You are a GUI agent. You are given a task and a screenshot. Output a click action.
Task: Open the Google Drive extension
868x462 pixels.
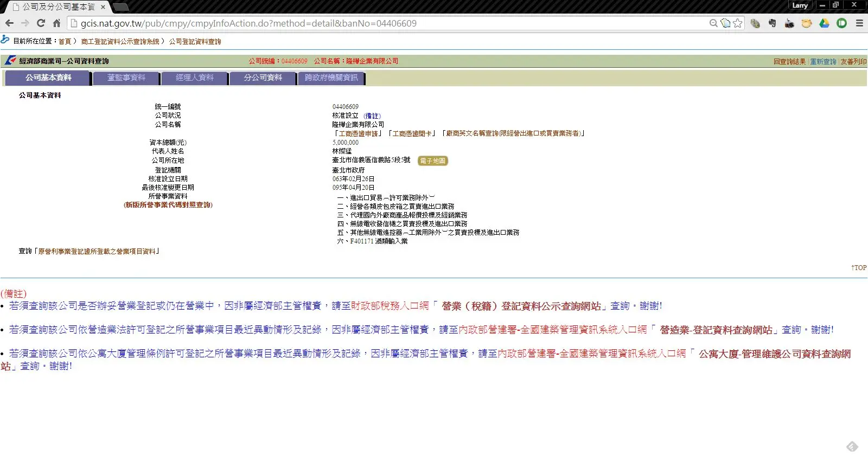tap(824, 23)
